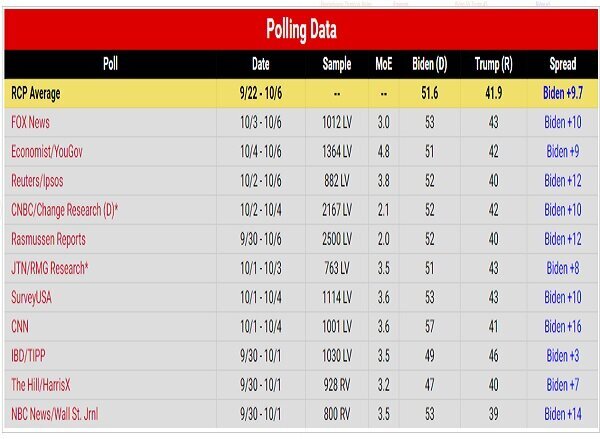600x439 pixels.
Task: Select the RCP Average row label
Action: tap(36, 93)
